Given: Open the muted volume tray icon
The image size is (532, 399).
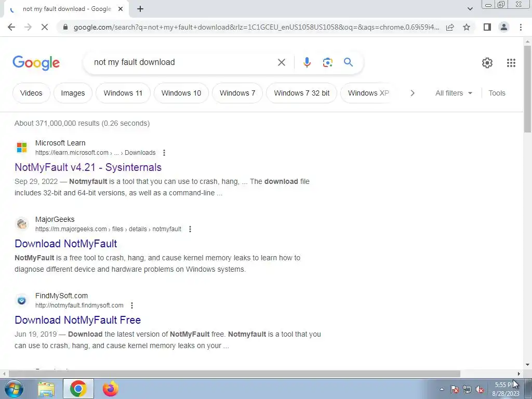Looking at the screenshot, I should point(480,390).
